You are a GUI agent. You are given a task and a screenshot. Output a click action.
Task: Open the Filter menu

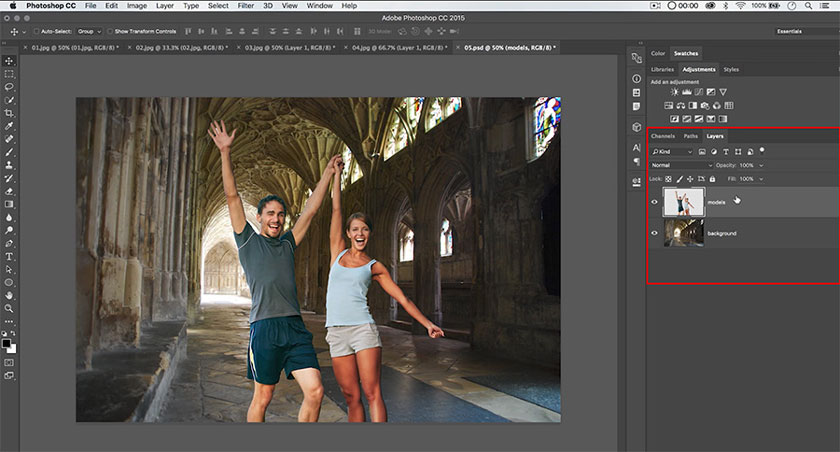245,6
